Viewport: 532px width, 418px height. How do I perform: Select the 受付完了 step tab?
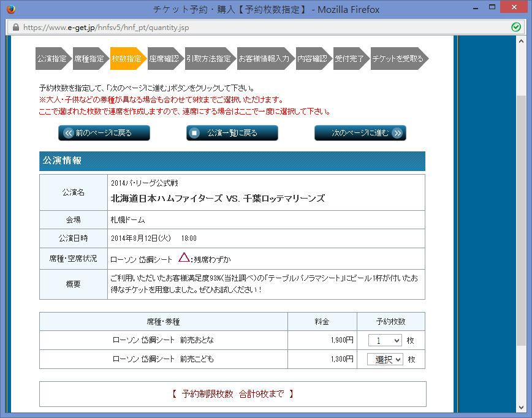point(351,59)
